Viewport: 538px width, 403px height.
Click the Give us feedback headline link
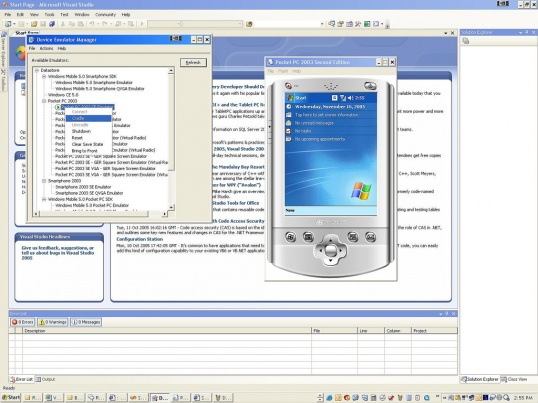tap(58, 253)
